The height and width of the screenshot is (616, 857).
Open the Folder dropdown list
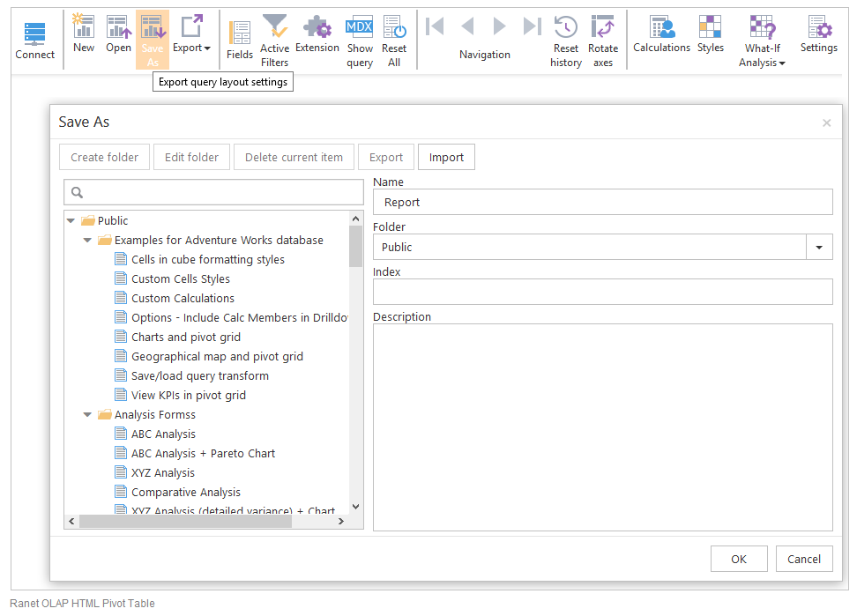point(819,247)
